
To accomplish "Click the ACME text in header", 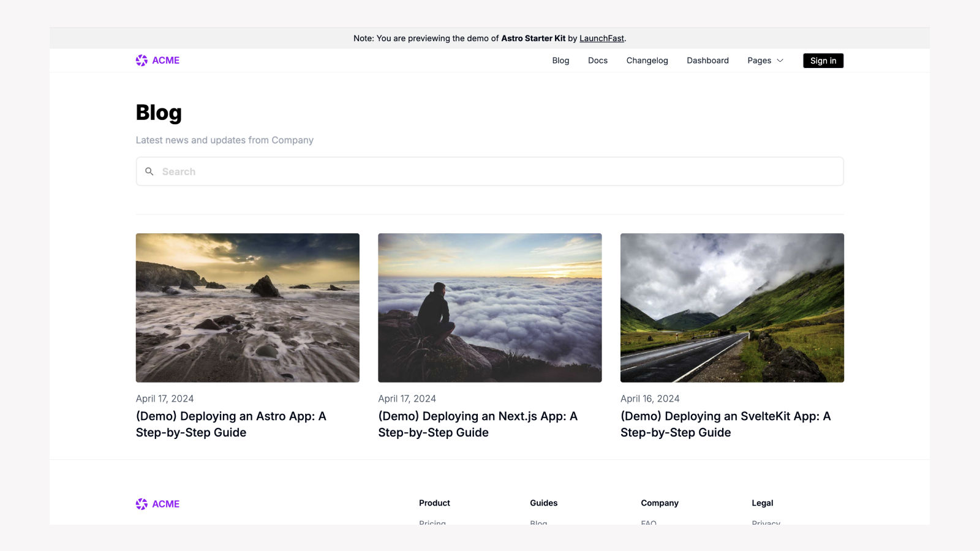I will click(x=166, y=60).
